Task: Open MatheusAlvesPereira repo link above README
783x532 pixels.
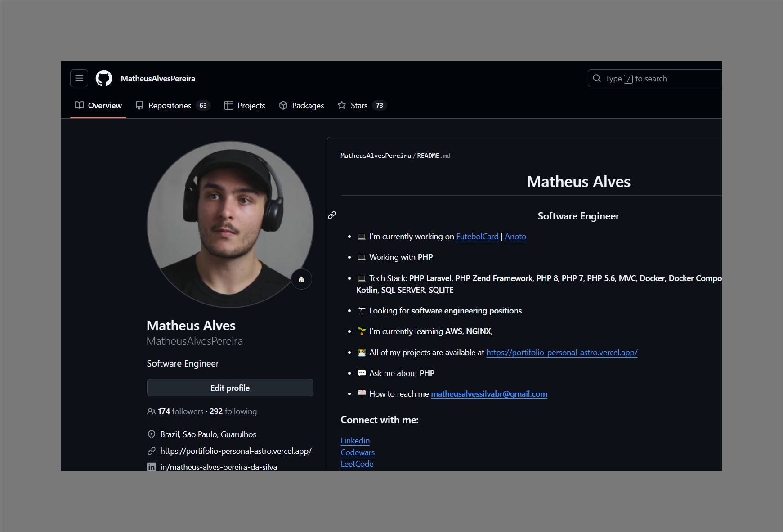Action: tap(376, 156)
